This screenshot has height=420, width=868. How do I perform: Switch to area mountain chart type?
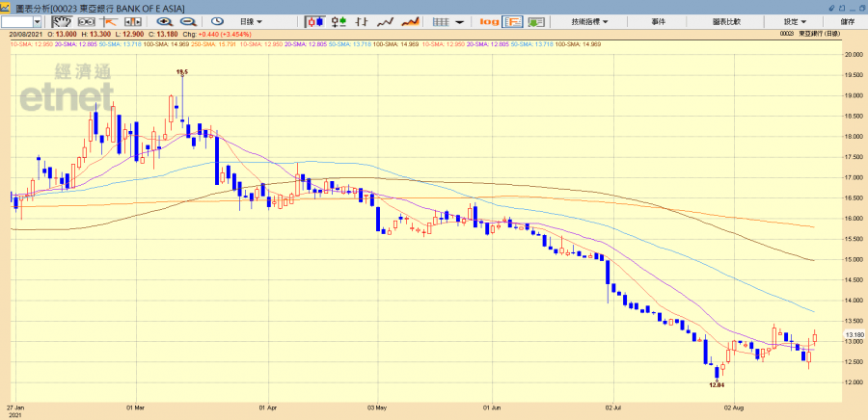point(410,21)
